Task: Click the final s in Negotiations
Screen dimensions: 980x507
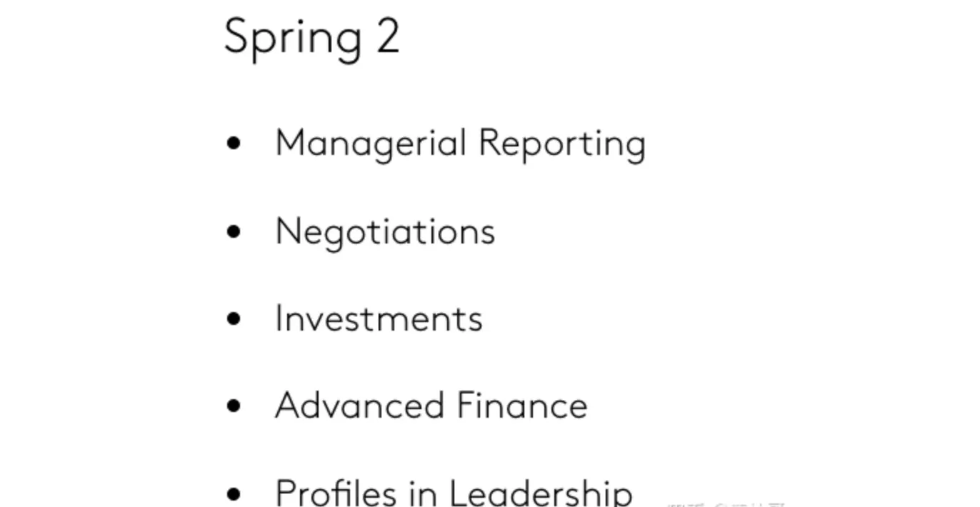Action: [487, 234]
